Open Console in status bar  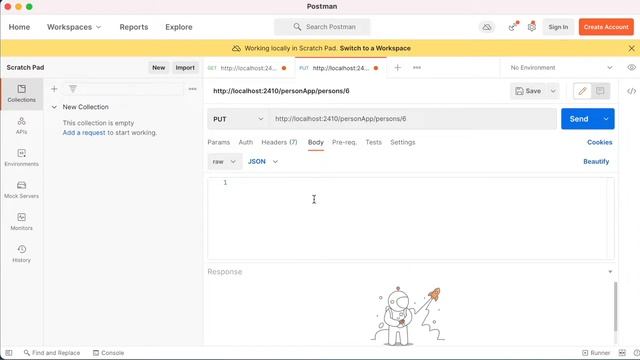coord(108,353)
